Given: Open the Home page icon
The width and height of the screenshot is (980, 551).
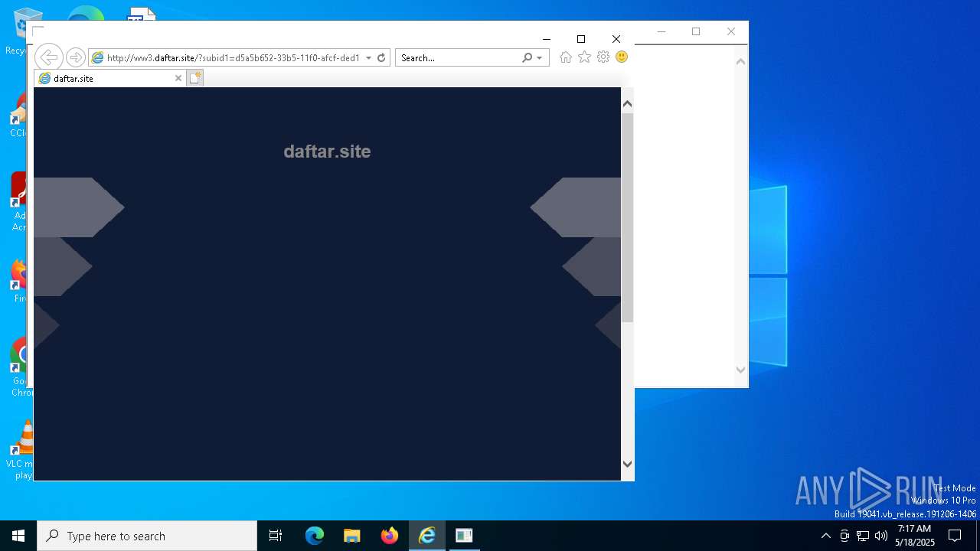Looking at the screenshot, I should 566,57.
